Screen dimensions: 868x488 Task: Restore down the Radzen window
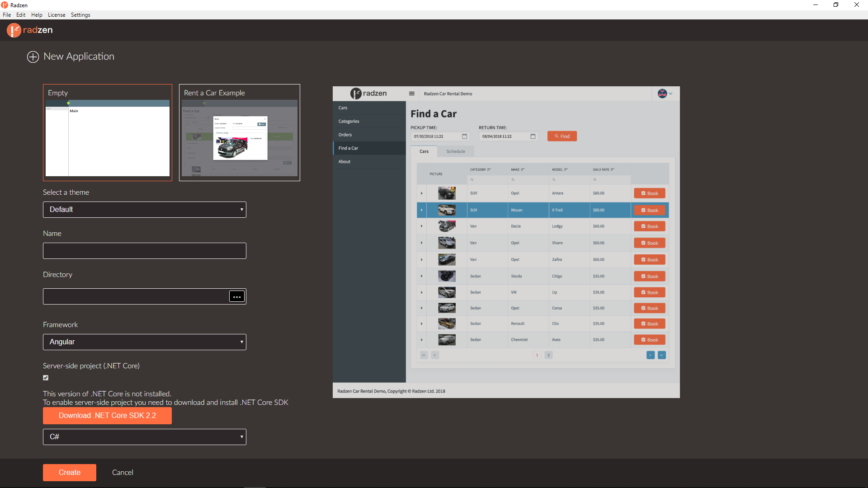(836, 5)
